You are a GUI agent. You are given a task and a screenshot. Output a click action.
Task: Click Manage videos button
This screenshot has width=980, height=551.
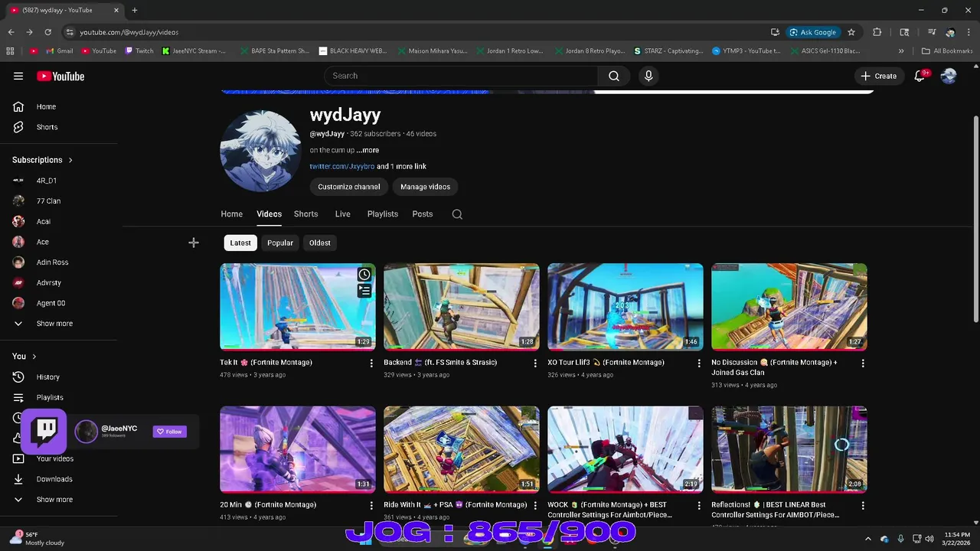tap(425, 187)
